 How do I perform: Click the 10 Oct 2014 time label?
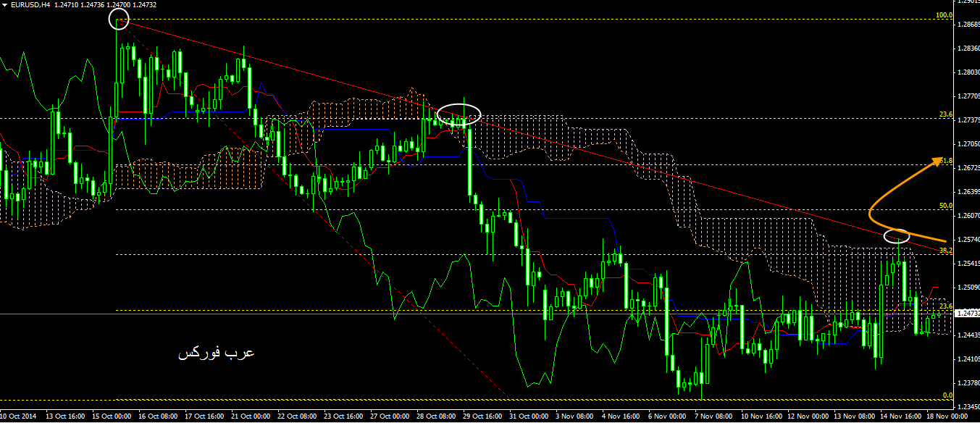pos(17,417)
